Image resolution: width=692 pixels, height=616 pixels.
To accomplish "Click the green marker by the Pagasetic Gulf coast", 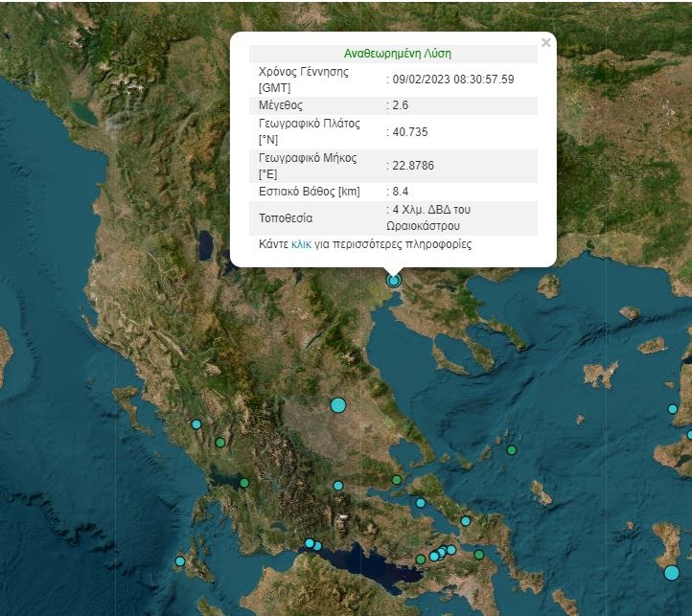I will point(397,480).
